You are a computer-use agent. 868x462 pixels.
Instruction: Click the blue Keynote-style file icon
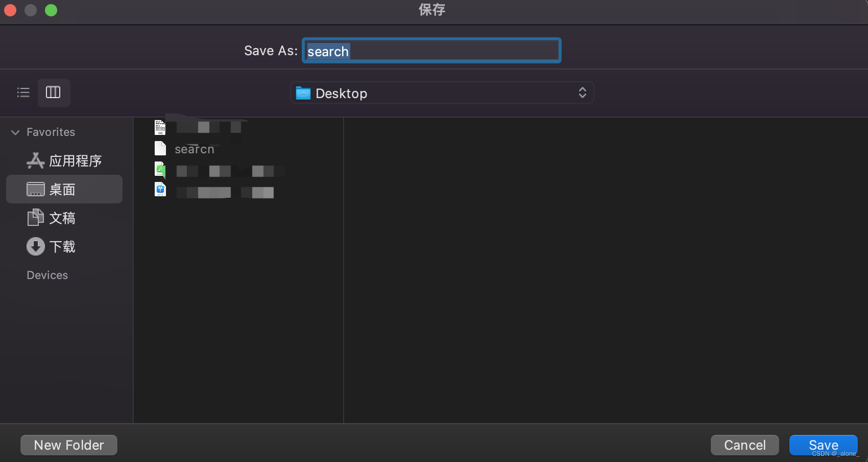[160, 190]
